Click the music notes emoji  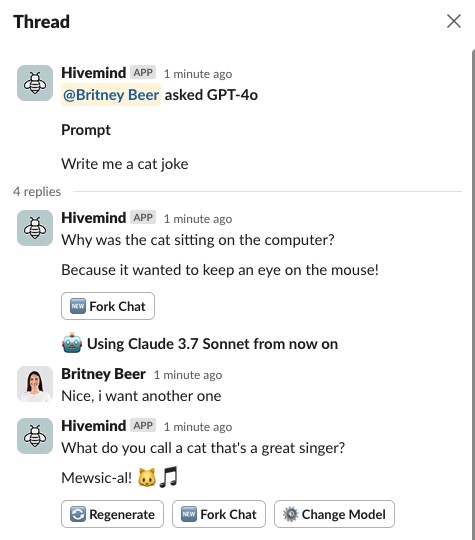coord(169,477)
